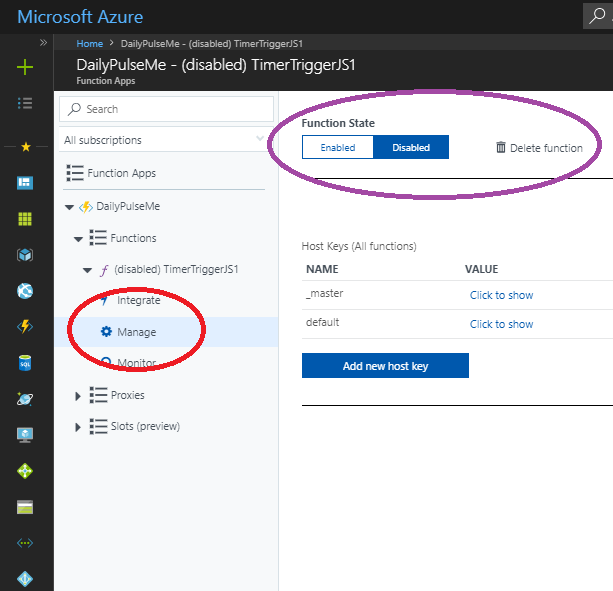Click the DailyPulseMe function app bolt icon
The height and width of the screenshot is (591, 613).
pos(86,207)
